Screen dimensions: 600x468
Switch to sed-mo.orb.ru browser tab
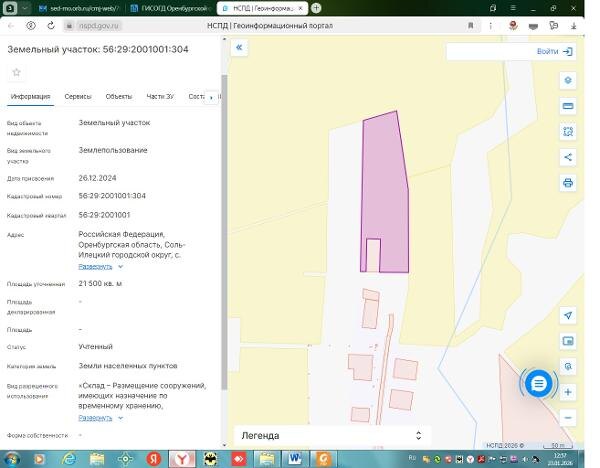tap(80, 8)
